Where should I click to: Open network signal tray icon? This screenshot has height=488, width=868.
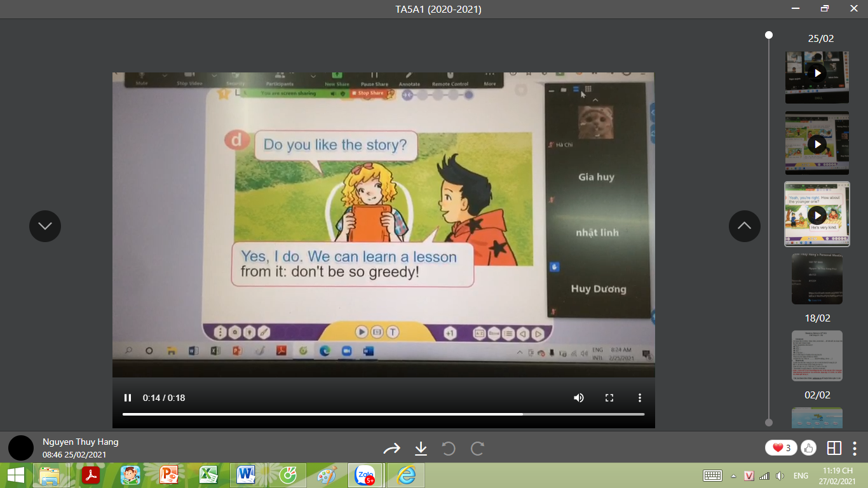pos(764,476)
